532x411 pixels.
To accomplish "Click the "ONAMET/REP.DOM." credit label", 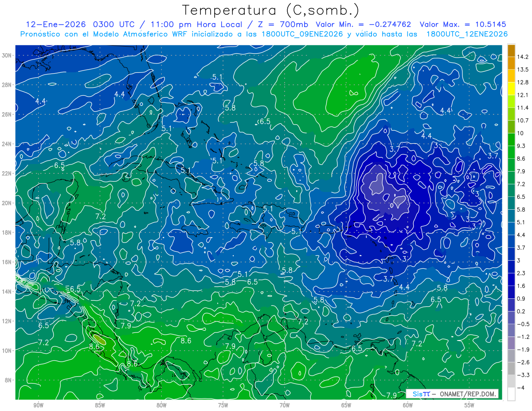I will [468, 394].
